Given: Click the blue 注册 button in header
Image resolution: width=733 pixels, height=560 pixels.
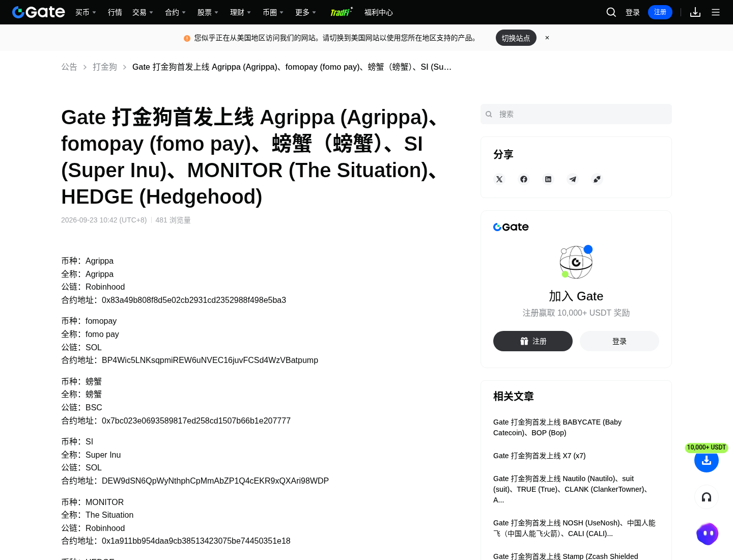Looking at the screenshot, I should [660, 12].
